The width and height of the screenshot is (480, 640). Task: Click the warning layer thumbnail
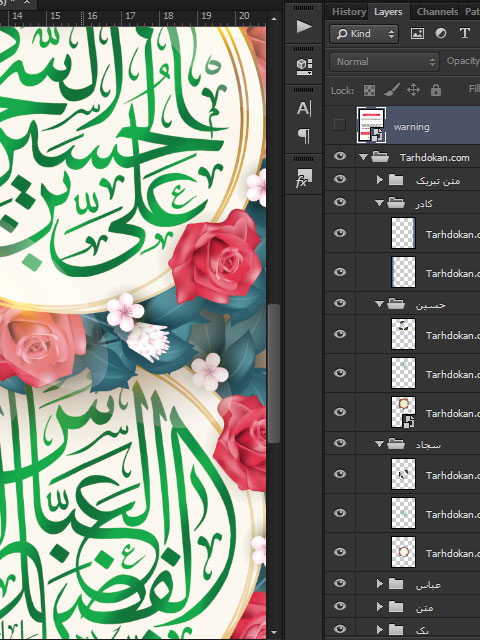371,125
